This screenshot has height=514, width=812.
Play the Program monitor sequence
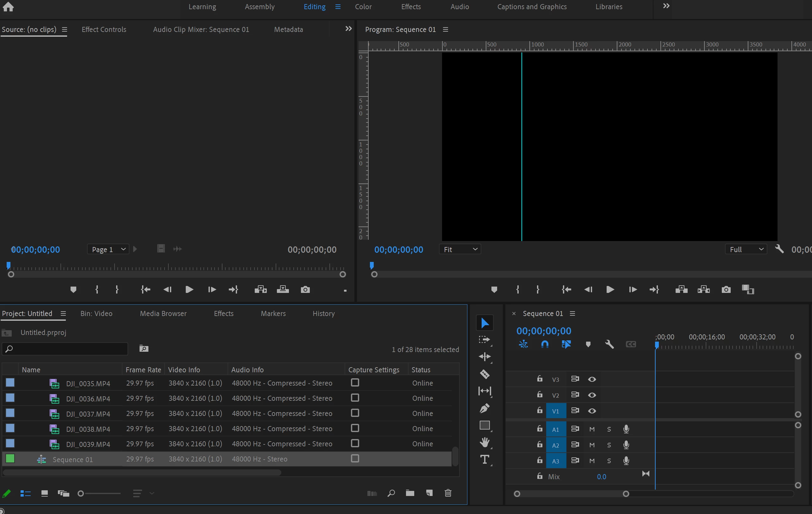pos(610,289)
